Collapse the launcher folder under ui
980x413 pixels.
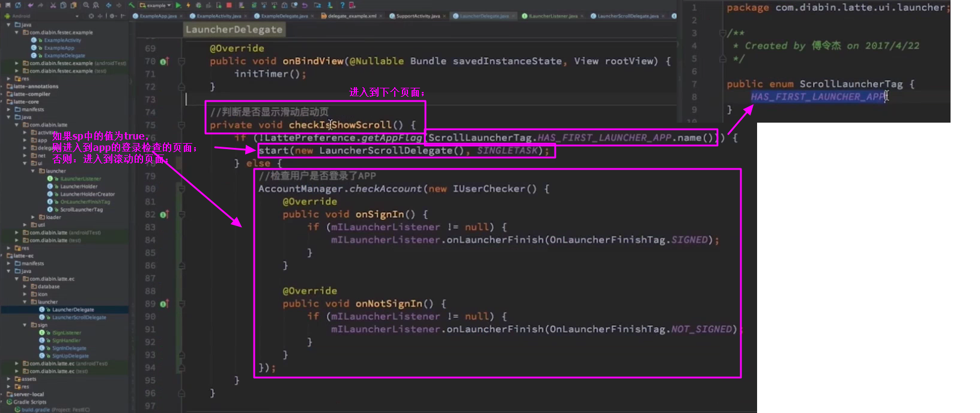pos(34,171)
